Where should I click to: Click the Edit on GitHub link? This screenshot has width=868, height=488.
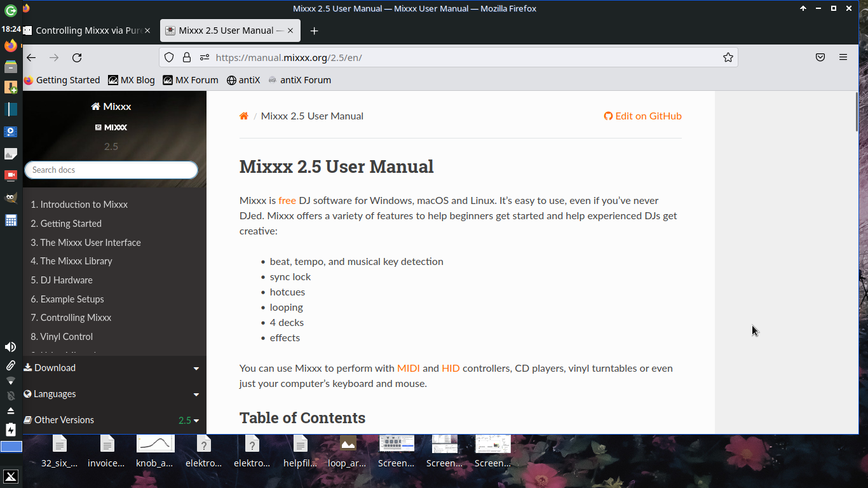(x=642, y=116)
